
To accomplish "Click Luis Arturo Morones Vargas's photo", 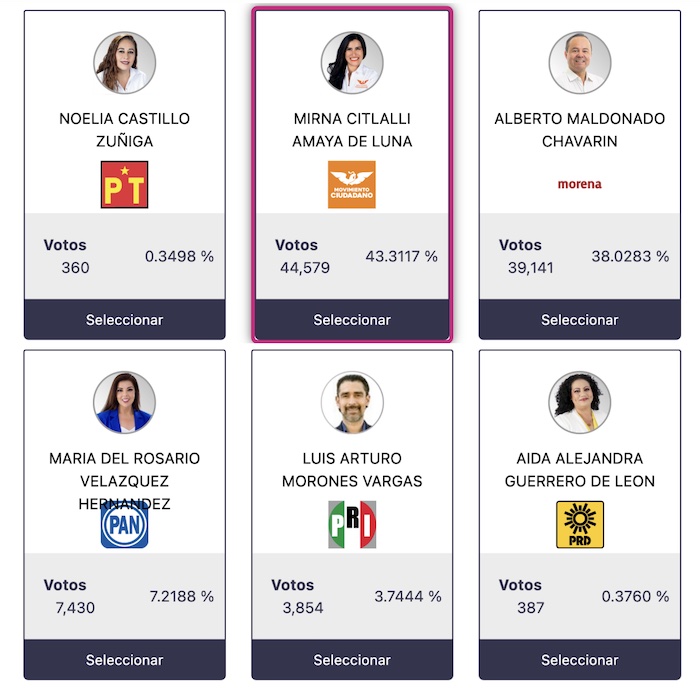I will tap(352, 402).
